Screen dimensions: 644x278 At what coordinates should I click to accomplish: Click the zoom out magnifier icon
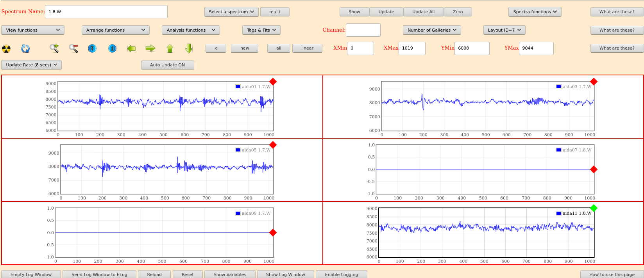click(73, 48)
